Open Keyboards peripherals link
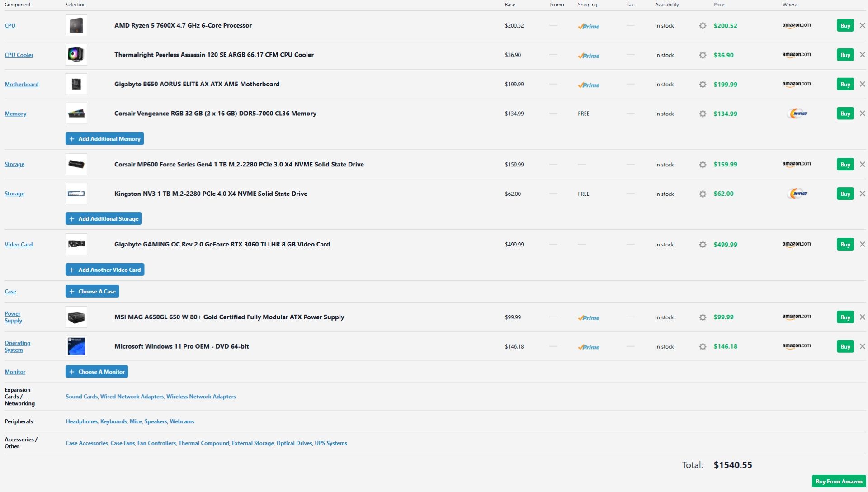 coord(113,421)
